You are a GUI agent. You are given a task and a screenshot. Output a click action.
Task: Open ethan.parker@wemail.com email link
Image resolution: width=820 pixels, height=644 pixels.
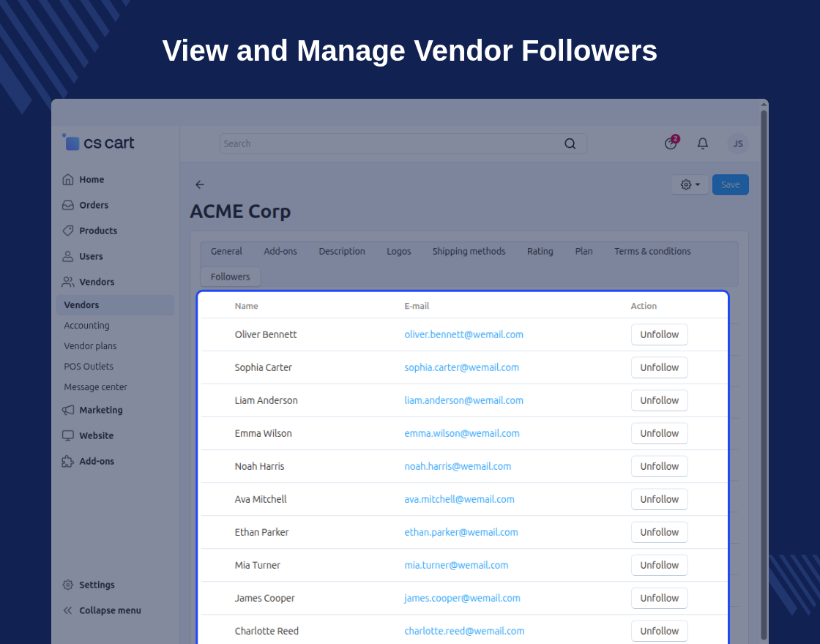461,532
